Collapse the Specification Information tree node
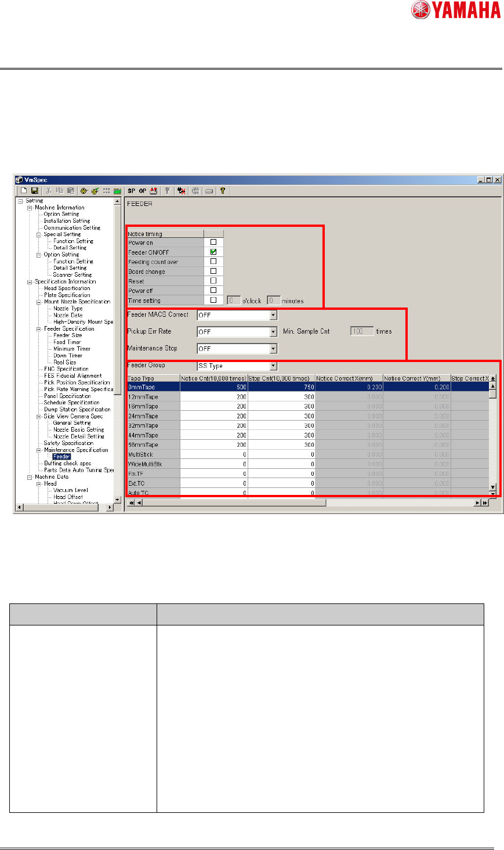This screenshot has width=504, height=850. click(x=30, y=281)
